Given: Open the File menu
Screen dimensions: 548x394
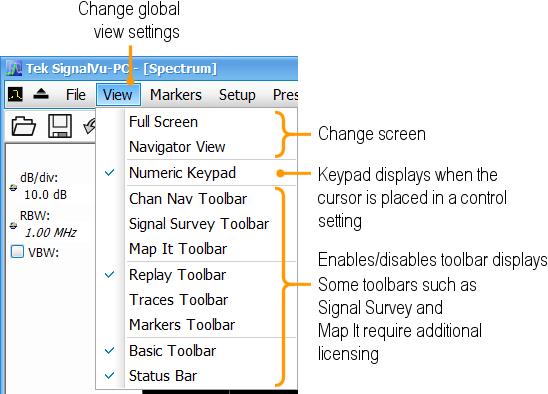Looking at the screenshot, I should pyautogui.click(x=75, y=94).
